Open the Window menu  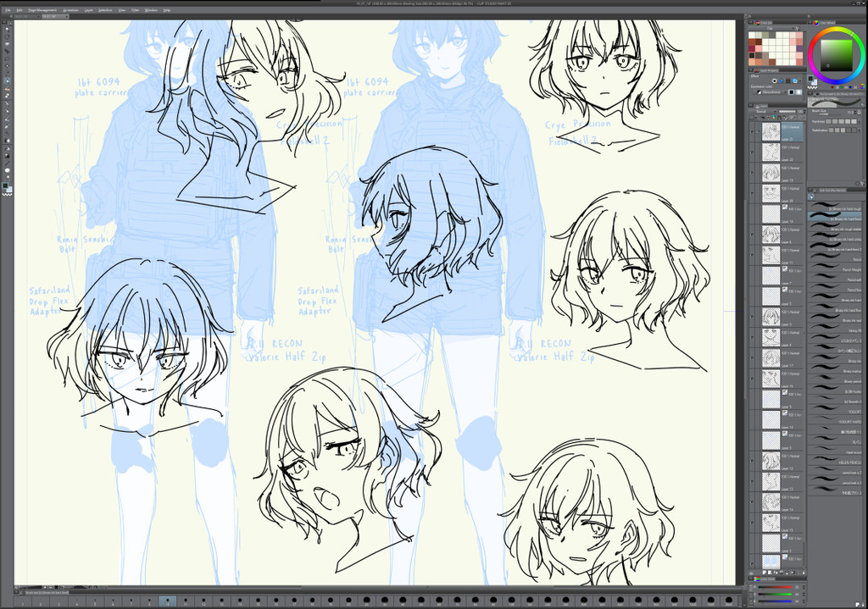(x=151, y=10)
